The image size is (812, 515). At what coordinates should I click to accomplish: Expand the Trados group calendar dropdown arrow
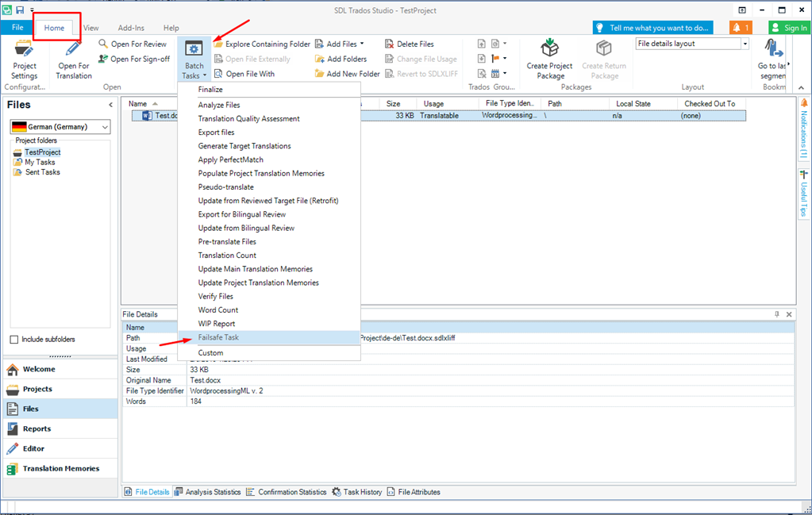[505, 73]
